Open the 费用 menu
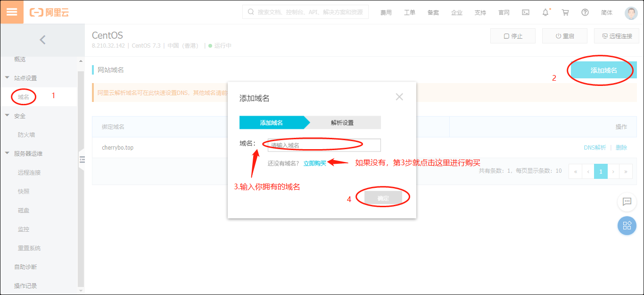 tap(386, 13)
